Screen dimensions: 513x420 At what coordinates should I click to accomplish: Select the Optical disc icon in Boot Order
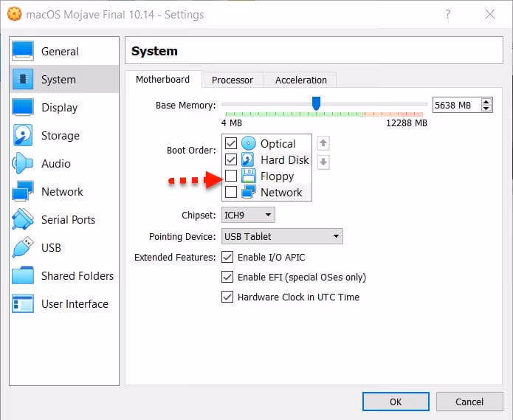pos(248,143)
